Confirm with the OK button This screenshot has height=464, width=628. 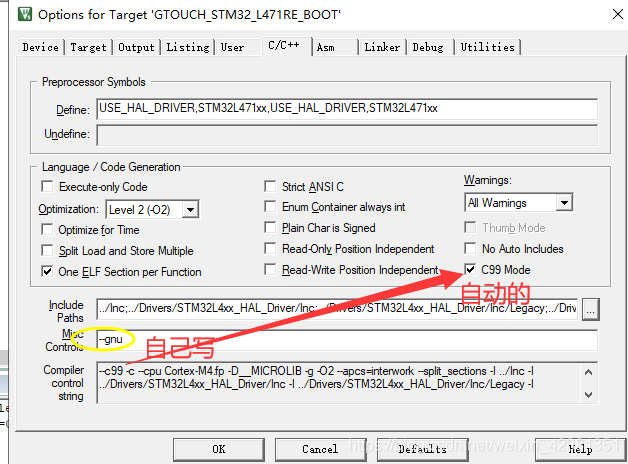[219, 449]
